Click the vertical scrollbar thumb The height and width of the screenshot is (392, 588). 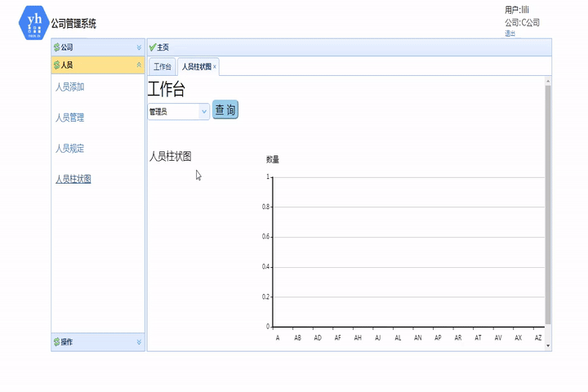[548, 204]
